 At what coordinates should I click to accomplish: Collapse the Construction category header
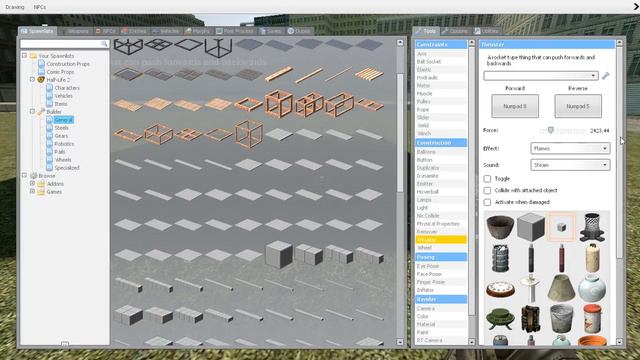(x=441, y=143)
